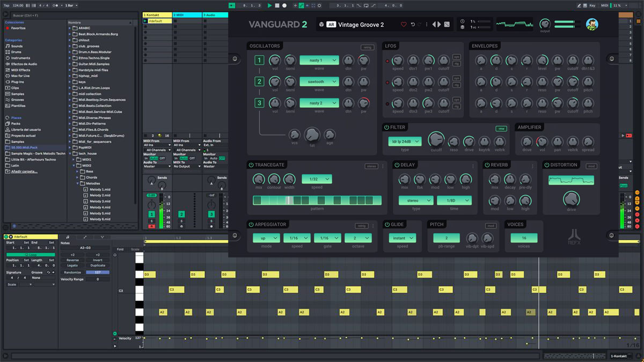Click the Play button in the transport

[269, 5]
